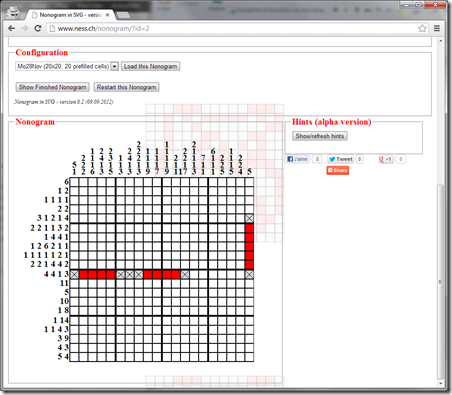Viewport: 452px width, 395px height.
Task: Reload the page with refresh icon
Action: click(x=38, y=28)
